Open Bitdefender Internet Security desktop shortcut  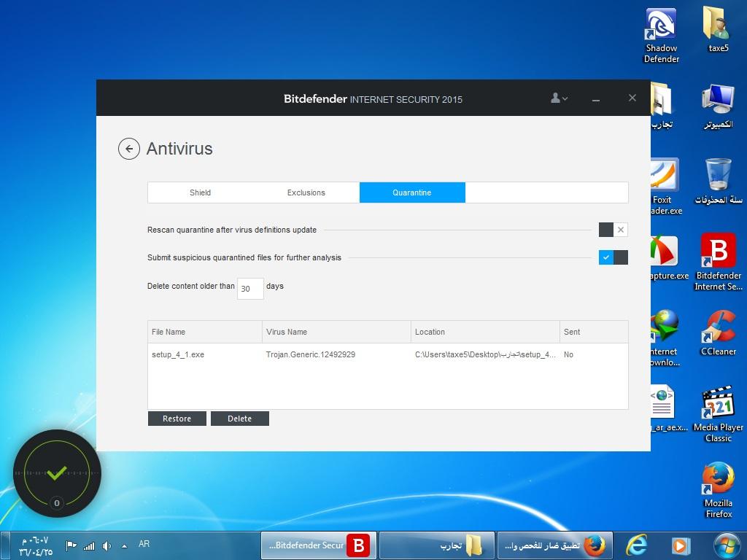pyautogui.click(x=719, y=262)
